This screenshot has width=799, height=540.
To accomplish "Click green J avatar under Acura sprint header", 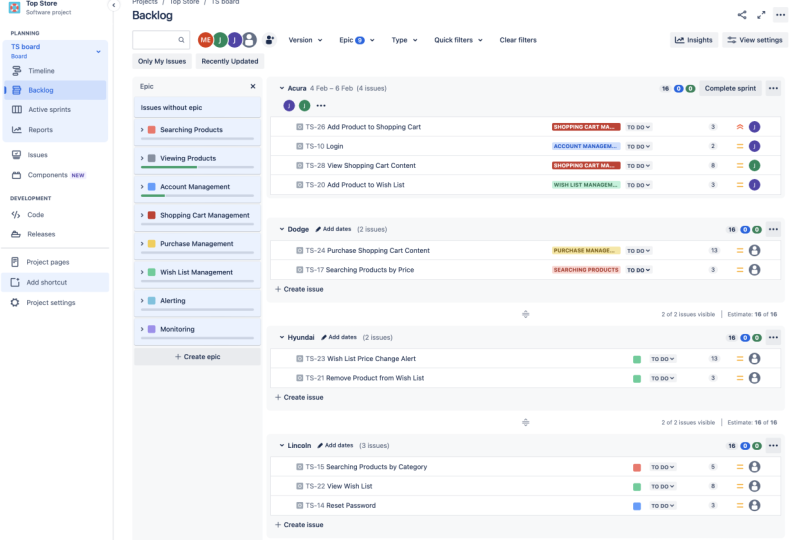I will (305, 106).
